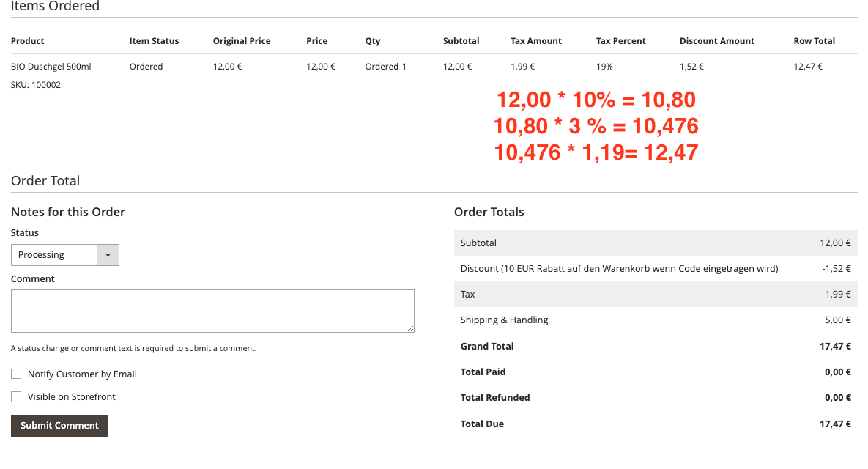The width and height of the screenshot is (868, 469).
Task: Click the Items Ordered section header
Action: tap(55, 7)
